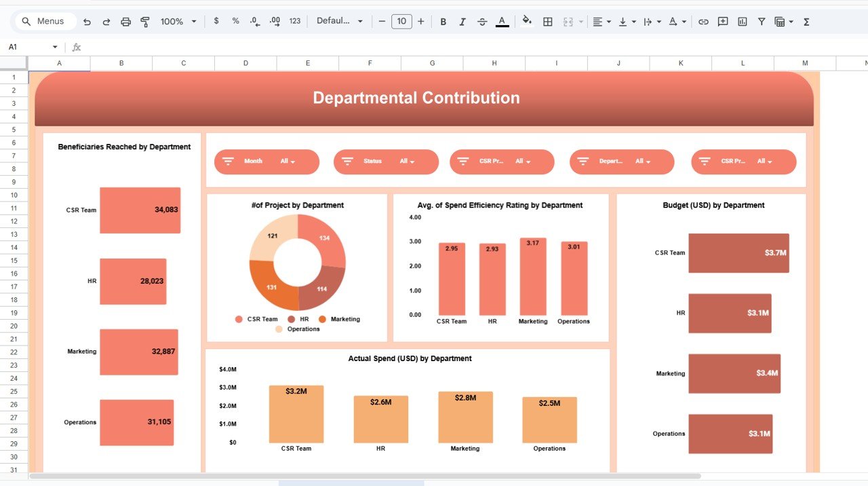Click the Undo icon

(x=87, y=22)
